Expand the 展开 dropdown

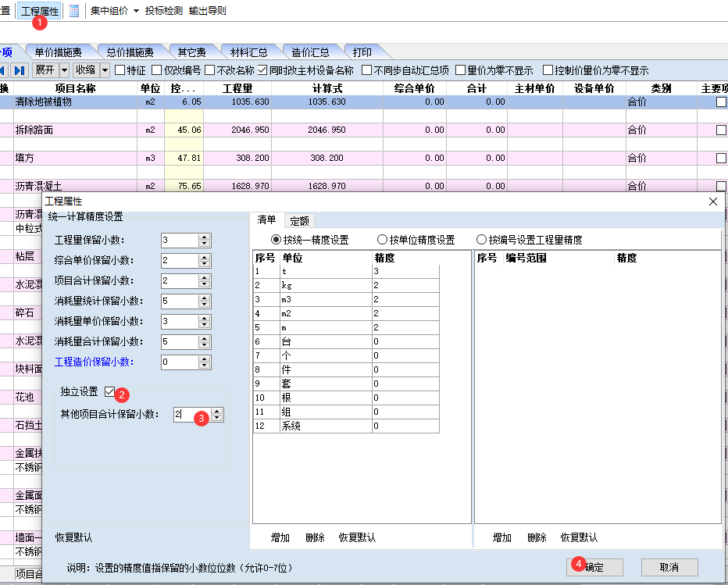point(63,70)
